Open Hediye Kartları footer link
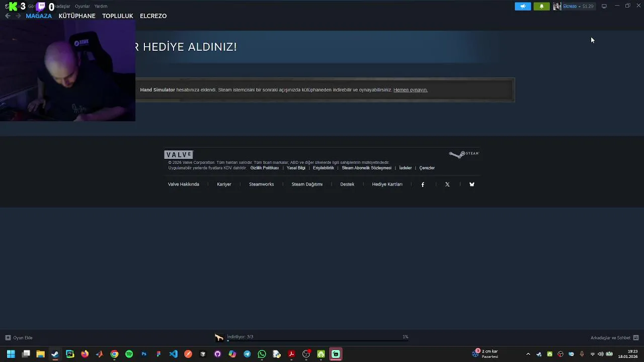This screenshot has width=644, height=362. [x=387, y=185]
